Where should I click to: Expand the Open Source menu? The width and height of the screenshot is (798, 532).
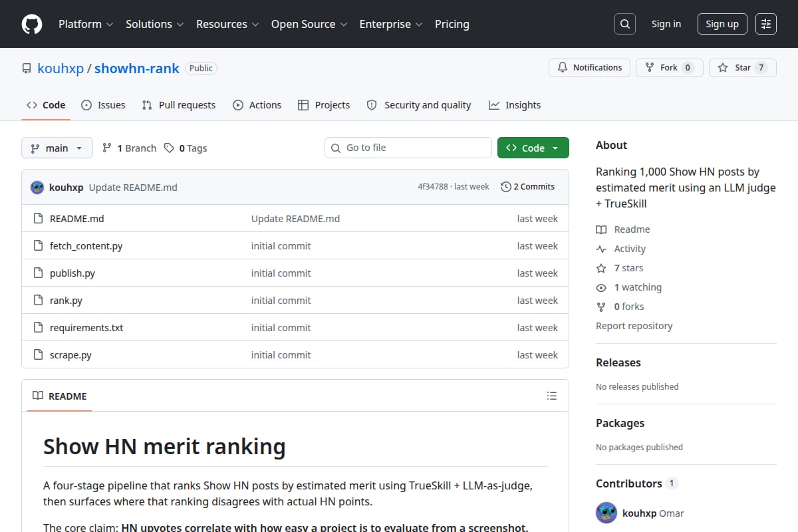coord(309,24)
